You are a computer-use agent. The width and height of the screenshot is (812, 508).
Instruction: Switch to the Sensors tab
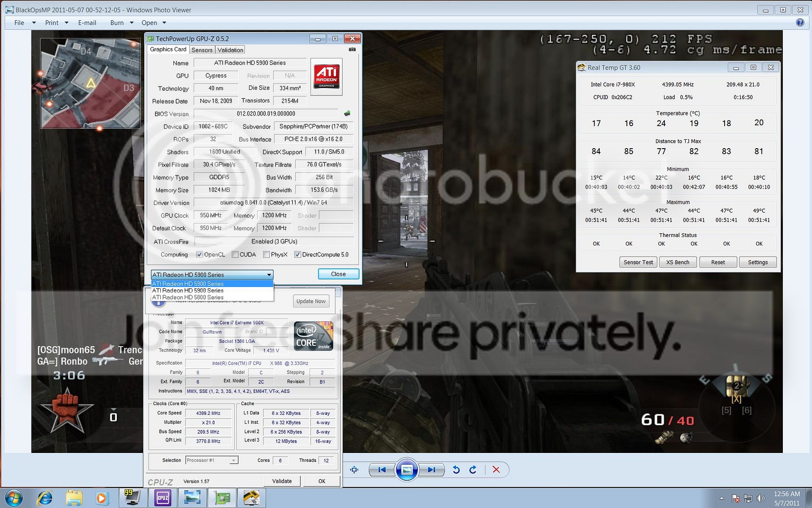202,50
